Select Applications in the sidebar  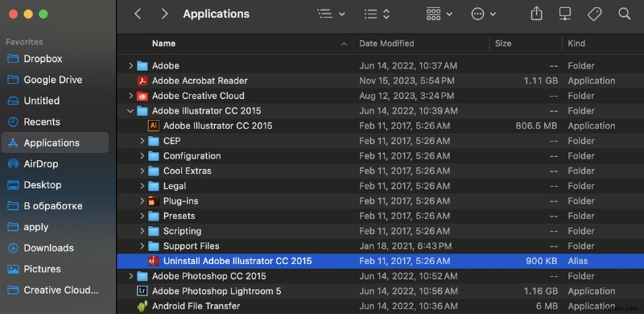(54, 143)
